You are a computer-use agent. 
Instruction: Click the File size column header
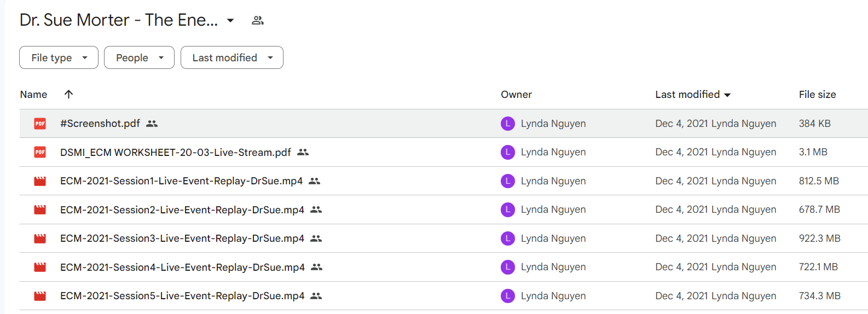coord(817,95)
